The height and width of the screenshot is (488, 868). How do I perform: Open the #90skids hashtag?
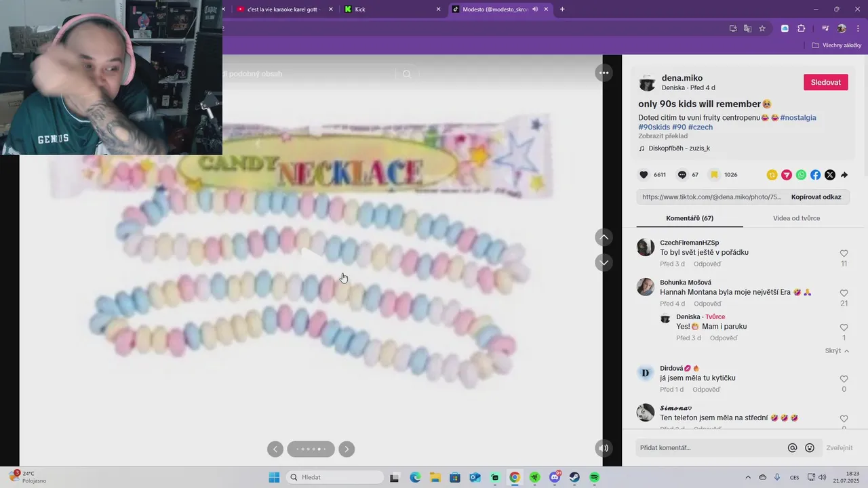click(x=654, y=127)
